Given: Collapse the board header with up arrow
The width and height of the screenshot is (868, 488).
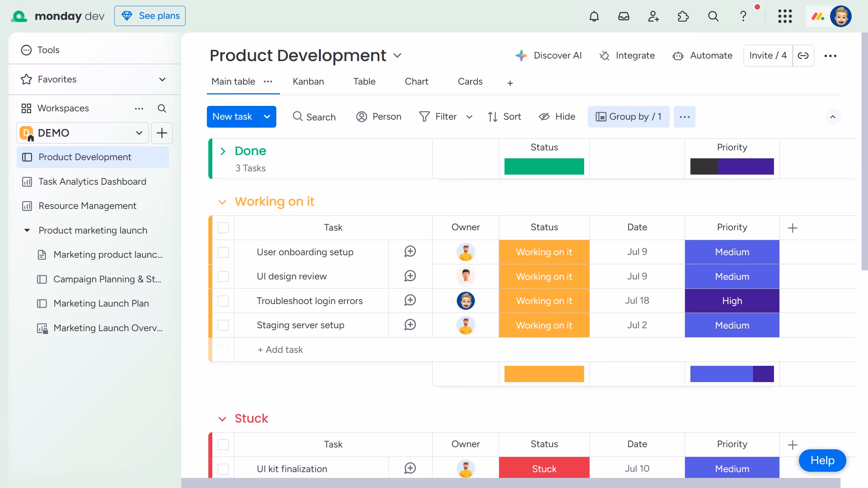Looking at the screenshot, I should coord(833,117).
